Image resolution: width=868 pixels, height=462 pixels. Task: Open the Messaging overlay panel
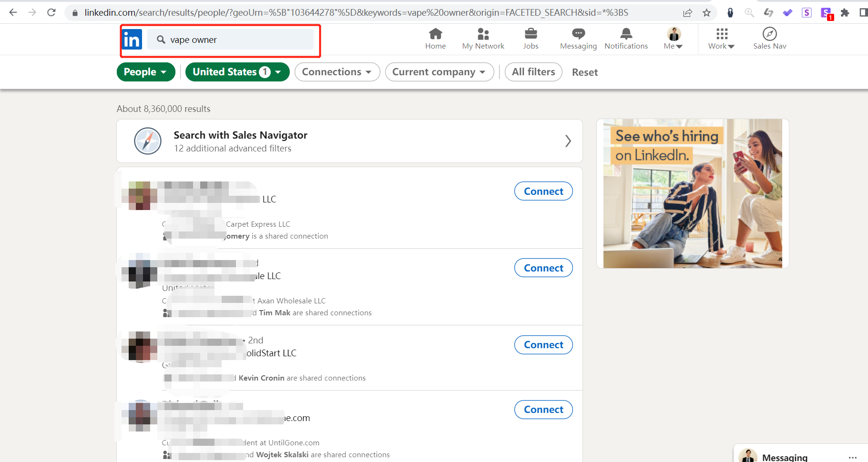coord(800,453)
